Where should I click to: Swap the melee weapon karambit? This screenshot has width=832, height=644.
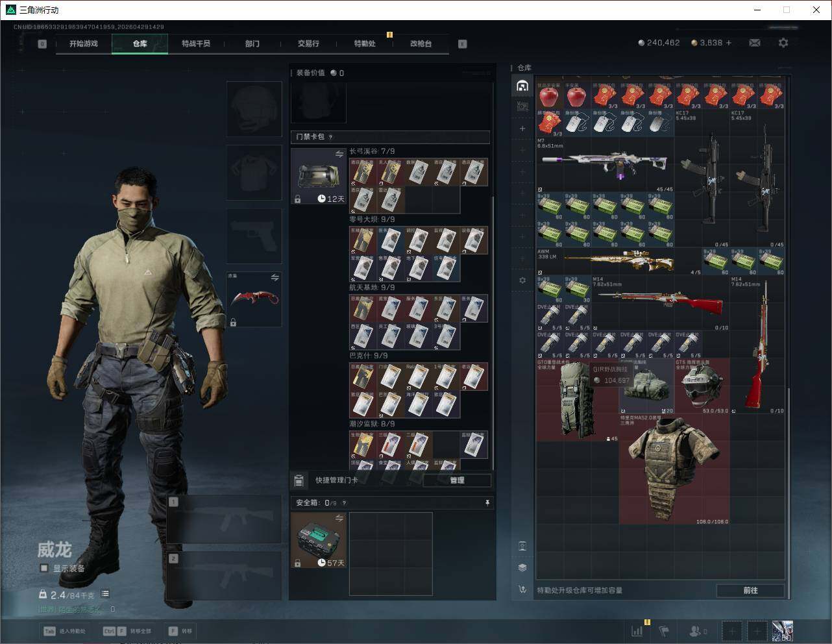(x=275, y=278)
